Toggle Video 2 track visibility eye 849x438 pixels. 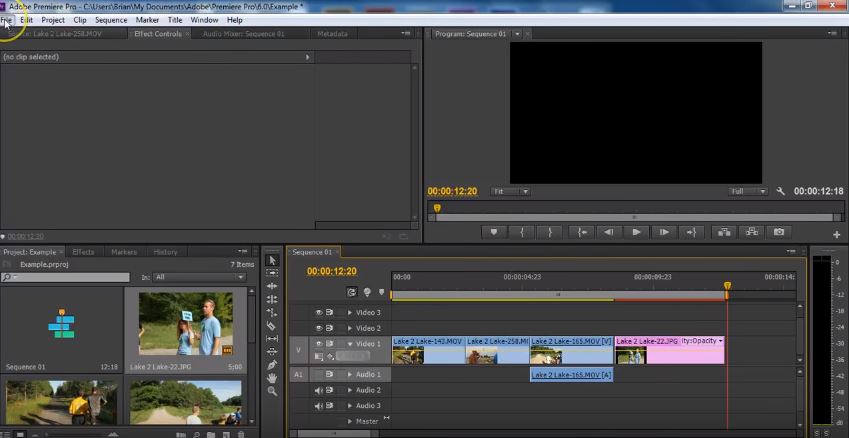[x=319, y=328]
